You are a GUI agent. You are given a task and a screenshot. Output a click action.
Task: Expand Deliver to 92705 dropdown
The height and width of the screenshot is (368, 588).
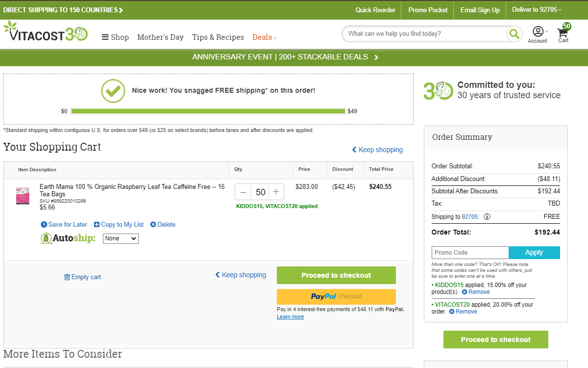coord(537,10)
